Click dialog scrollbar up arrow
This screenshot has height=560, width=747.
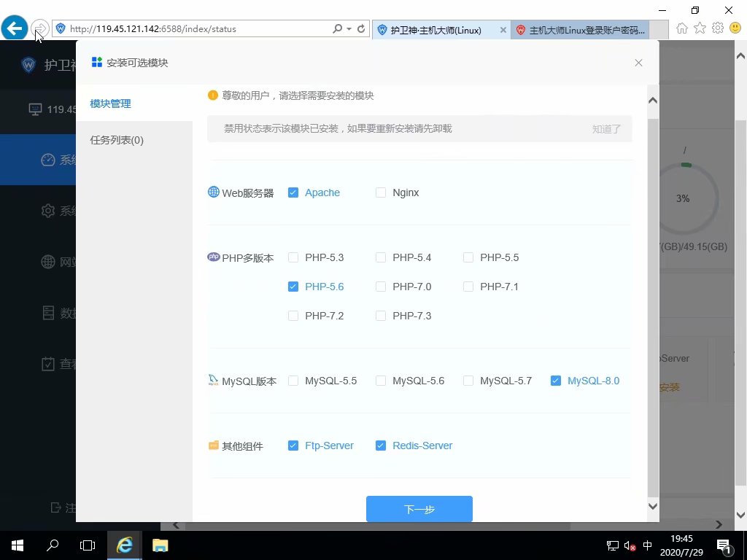653,101
